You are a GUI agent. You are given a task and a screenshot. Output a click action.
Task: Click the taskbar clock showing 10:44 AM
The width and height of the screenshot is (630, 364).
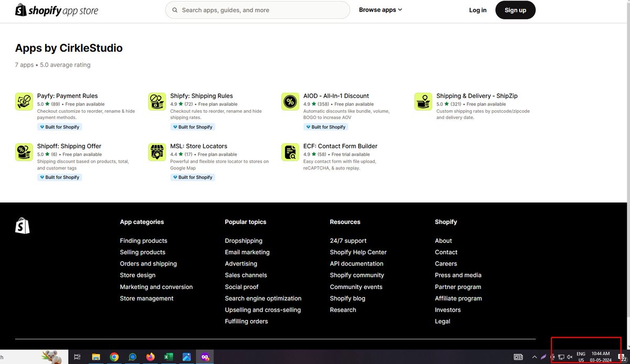coord(601,357)
